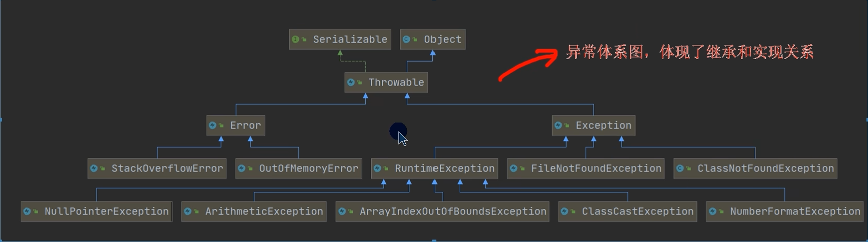Screen dimensions: 868x242
Task: Click the class icon beside RuntimeException
Action: (378, 168)
